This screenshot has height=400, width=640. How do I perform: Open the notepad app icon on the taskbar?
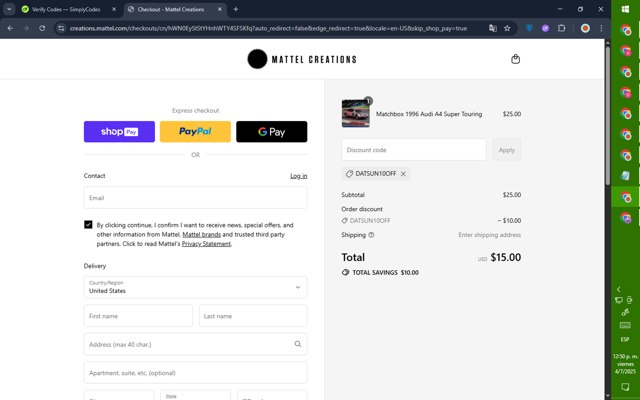(x=625, y=176)
